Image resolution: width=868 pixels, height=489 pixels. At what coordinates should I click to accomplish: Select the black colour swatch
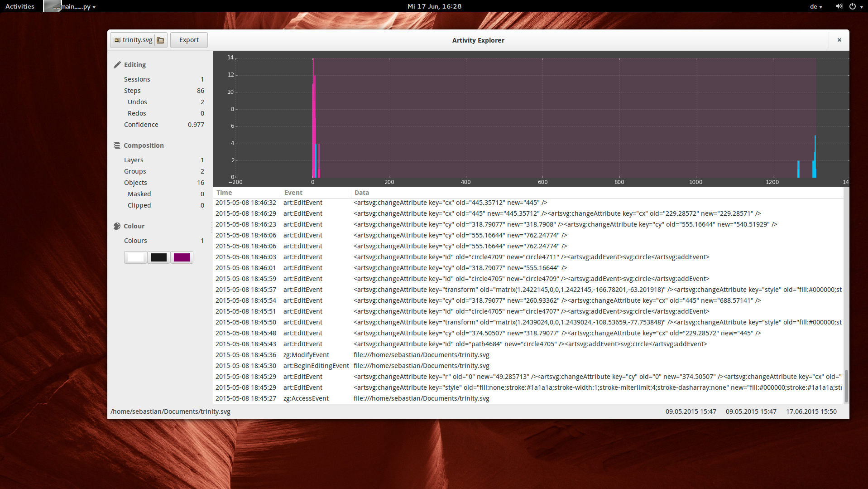(158, 257)
